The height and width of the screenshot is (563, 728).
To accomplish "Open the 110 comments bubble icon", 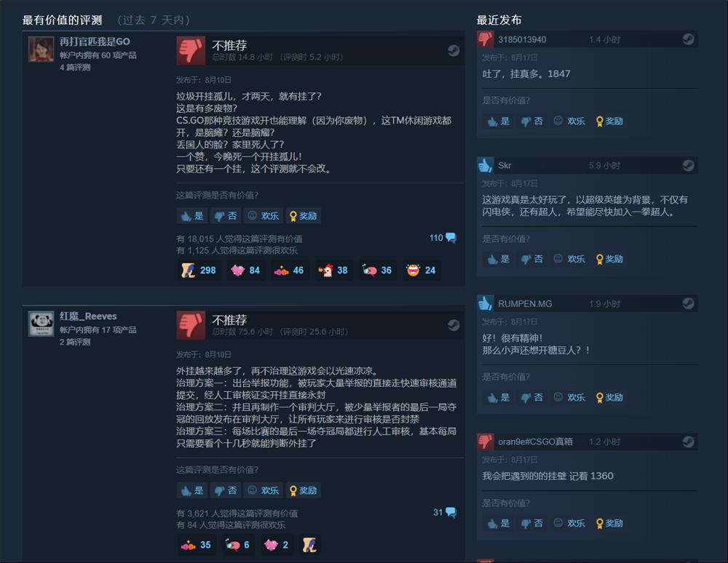I will (451, 238).
